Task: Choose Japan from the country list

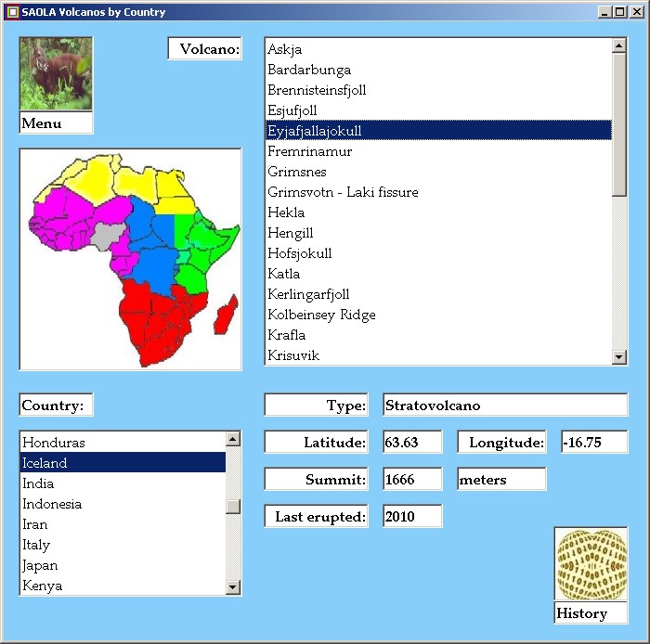Action: coord(40,565)
